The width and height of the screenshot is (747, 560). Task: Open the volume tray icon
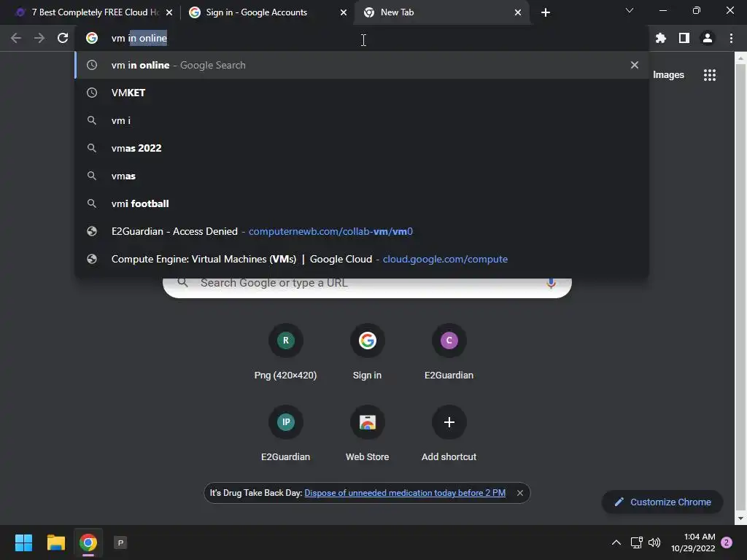[x=654, y=542]
